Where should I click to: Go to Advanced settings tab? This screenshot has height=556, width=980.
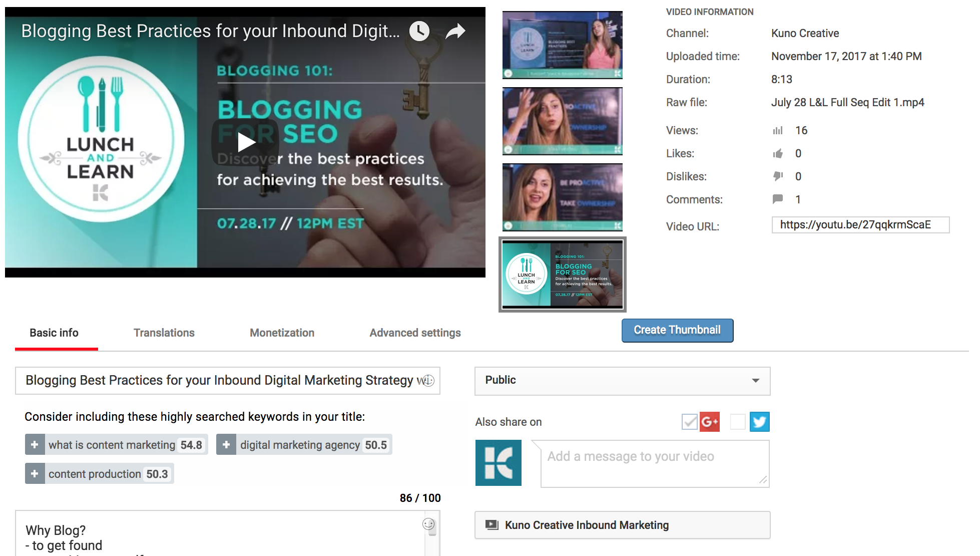pos(415,333)
